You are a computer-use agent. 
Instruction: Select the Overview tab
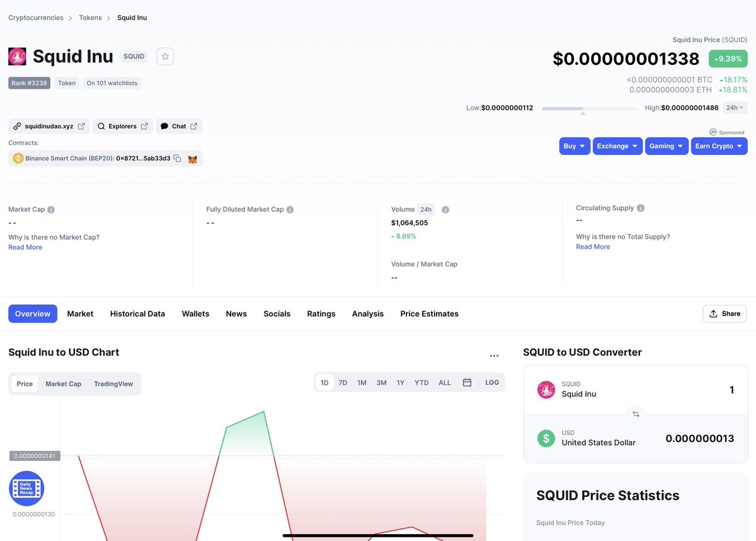click(33, 314)
